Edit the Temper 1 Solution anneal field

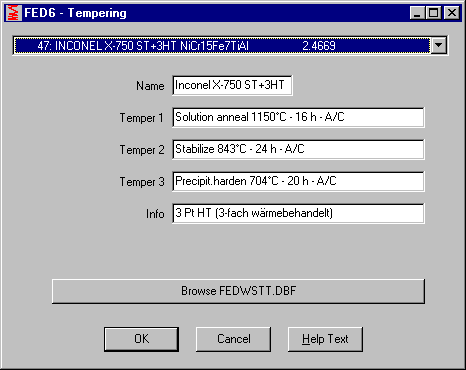(298, 117)
